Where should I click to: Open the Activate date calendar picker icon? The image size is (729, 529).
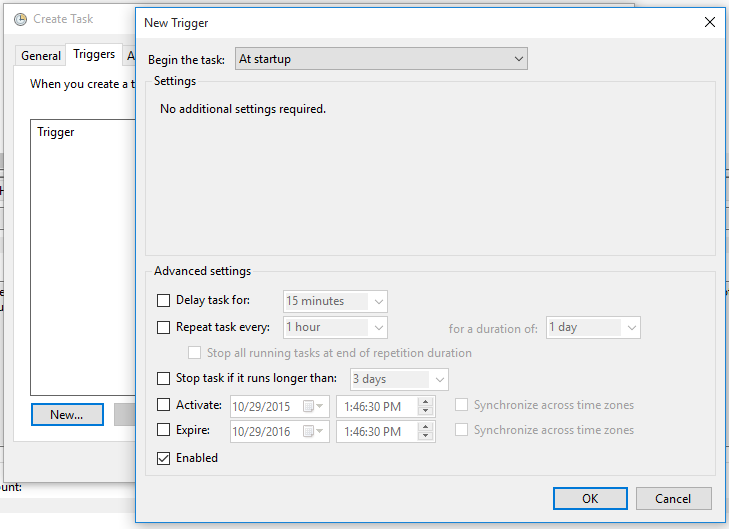click(312, 406)
